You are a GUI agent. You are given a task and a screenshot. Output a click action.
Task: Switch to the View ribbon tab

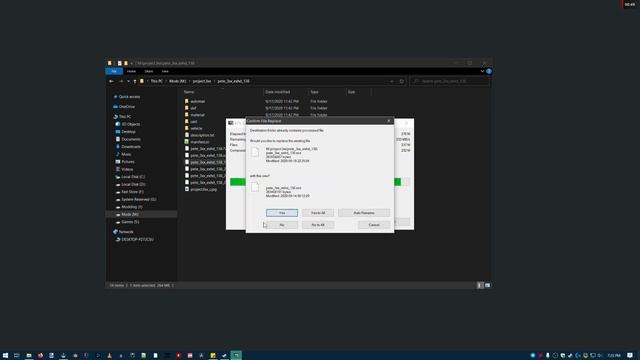click(165, 71)
